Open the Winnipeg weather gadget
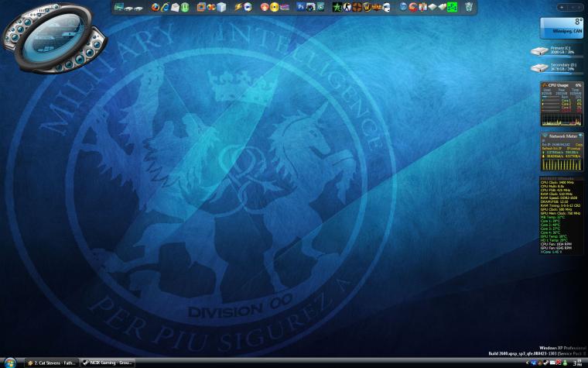Viewport: 588px width, 368px height. (x=562, y=27)
